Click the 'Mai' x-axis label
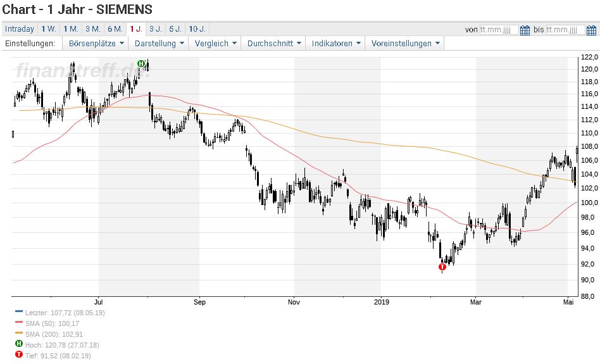This screenshot has height=364, width=600. [x=568, y=302]
